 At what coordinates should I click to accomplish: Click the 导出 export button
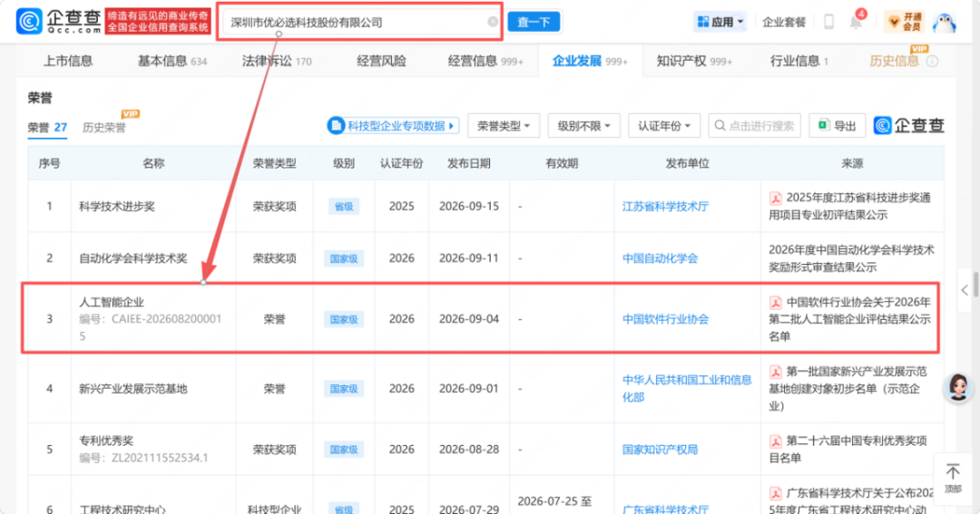click(x=838, y=125)
